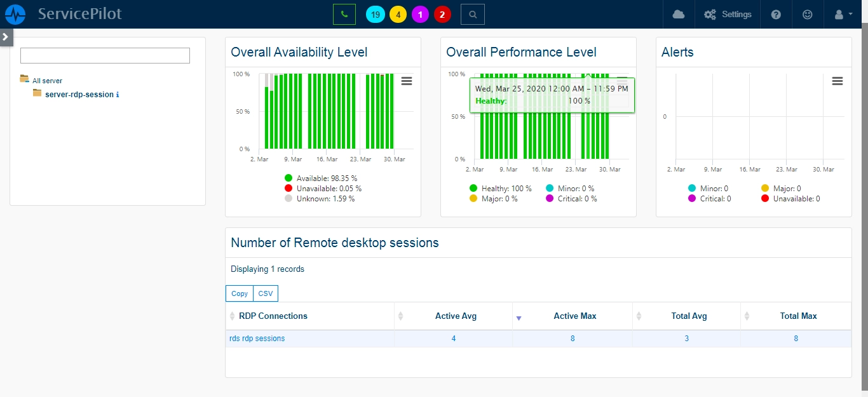Toggle the Minor legend in Performance chart
This screenshot has width=868, height=397.
tap(570, 188)
